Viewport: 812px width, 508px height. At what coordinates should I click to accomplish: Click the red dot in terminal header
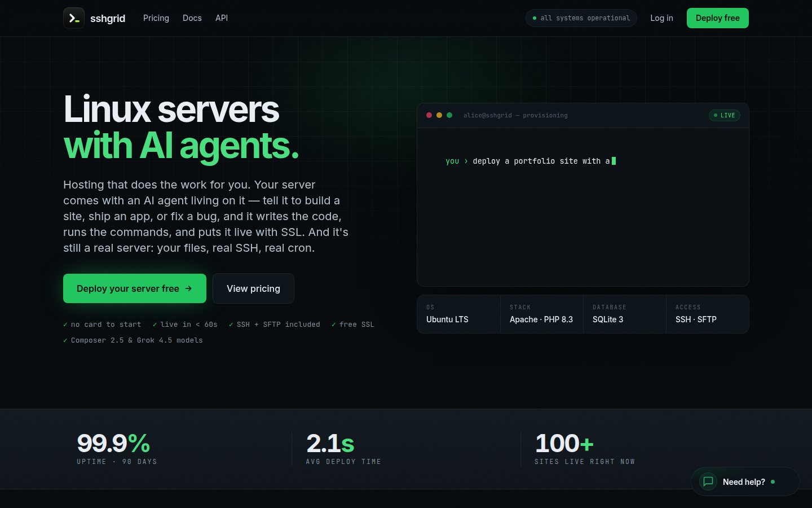(x=429, y=115)
